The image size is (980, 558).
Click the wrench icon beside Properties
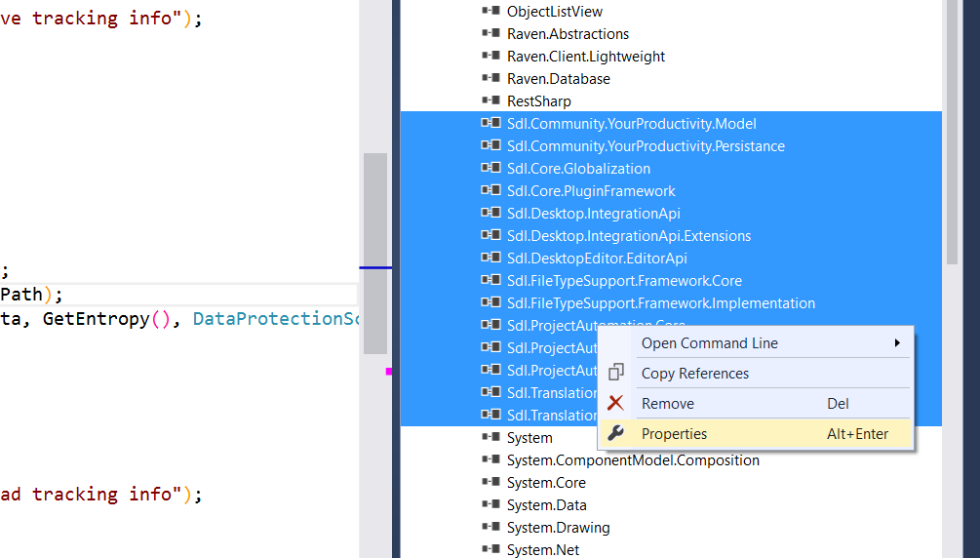pos(615,433)
